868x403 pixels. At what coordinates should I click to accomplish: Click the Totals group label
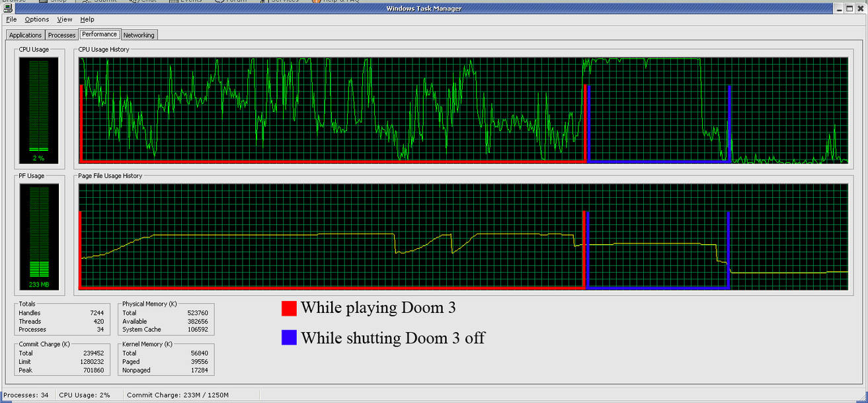tap(28, 304)
